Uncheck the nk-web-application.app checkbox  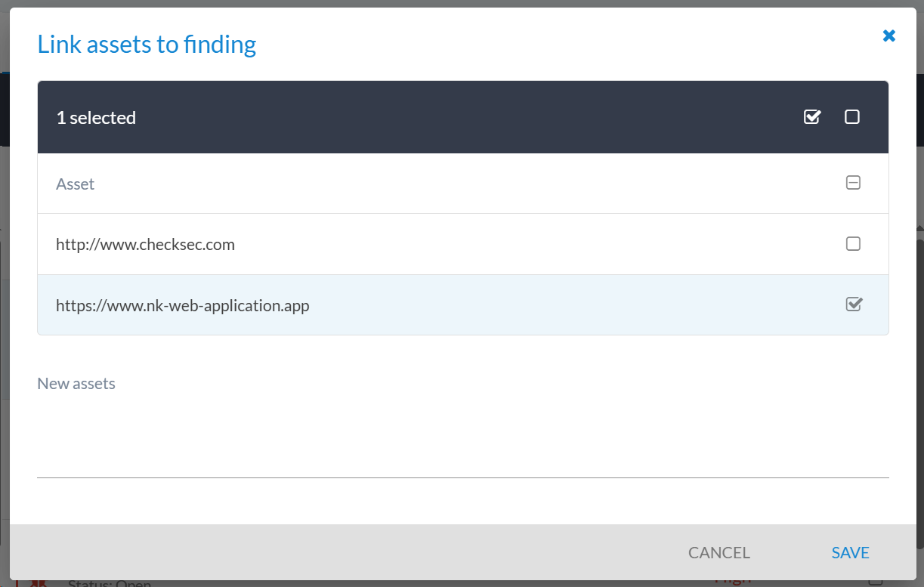[x=854, y=304]
